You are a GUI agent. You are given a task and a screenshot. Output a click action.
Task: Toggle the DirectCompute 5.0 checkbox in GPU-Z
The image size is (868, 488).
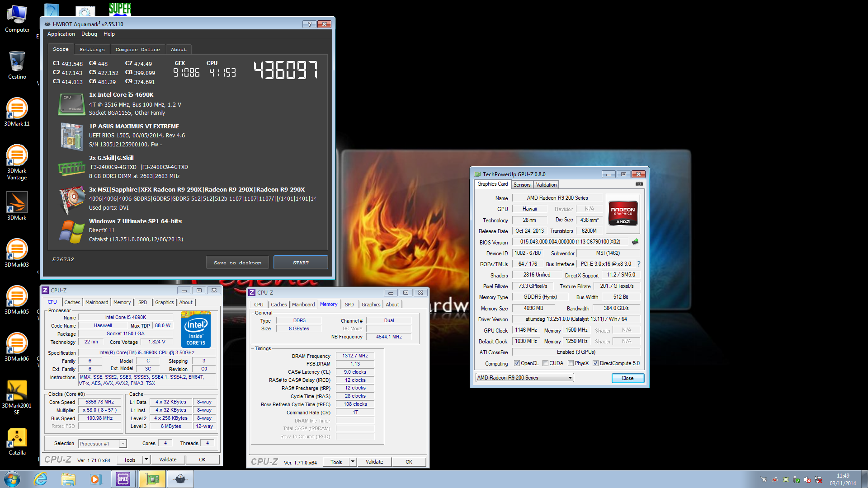595,363
